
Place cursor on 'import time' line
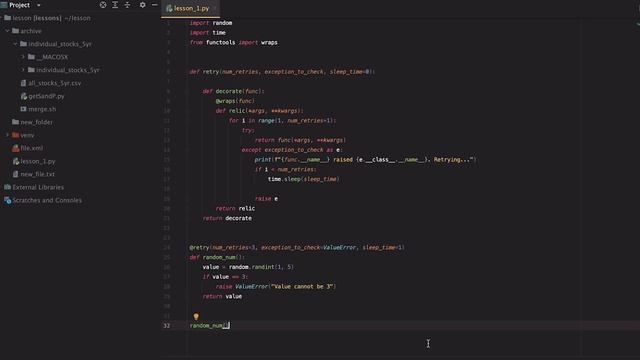coord(207,33)
